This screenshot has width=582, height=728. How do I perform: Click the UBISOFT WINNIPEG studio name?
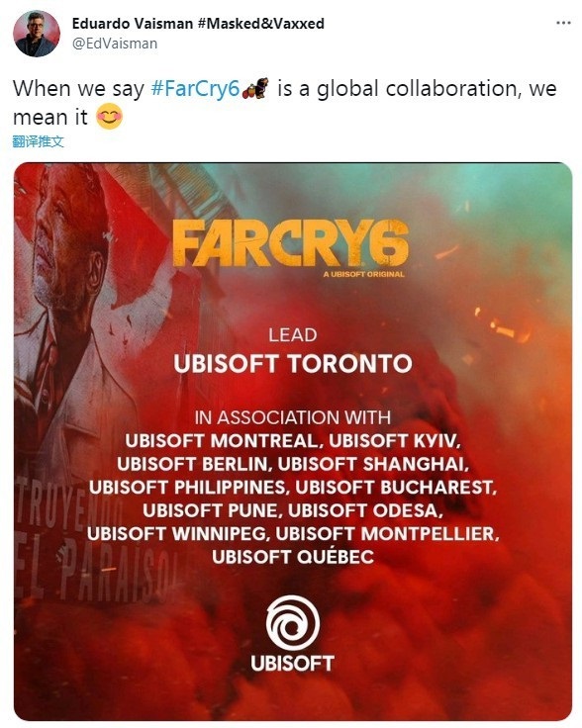point(178,533)
